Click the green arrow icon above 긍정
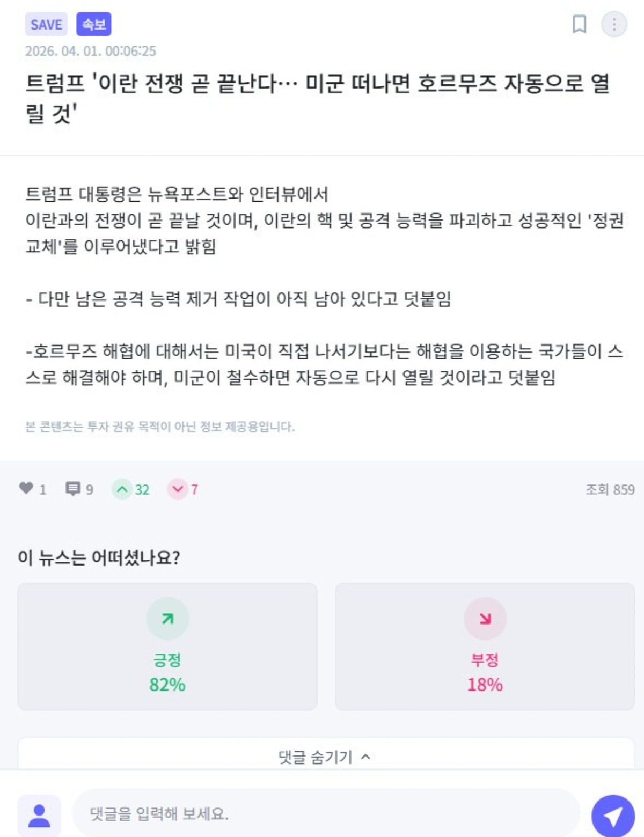 click(167, 619)
